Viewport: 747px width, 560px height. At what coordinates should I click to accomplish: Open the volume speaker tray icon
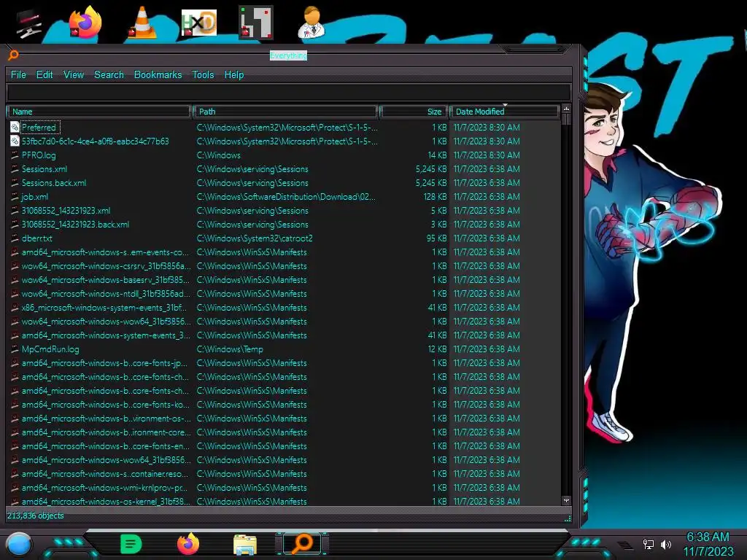click(666, 544)
